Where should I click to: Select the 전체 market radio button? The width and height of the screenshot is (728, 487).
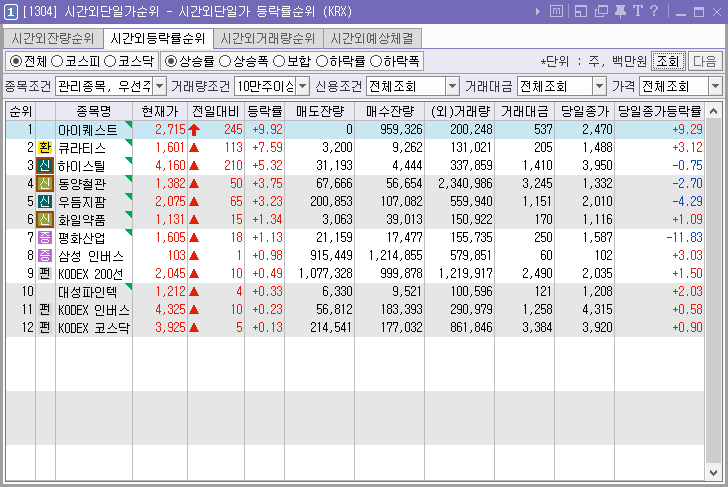(x=16, y=61)
